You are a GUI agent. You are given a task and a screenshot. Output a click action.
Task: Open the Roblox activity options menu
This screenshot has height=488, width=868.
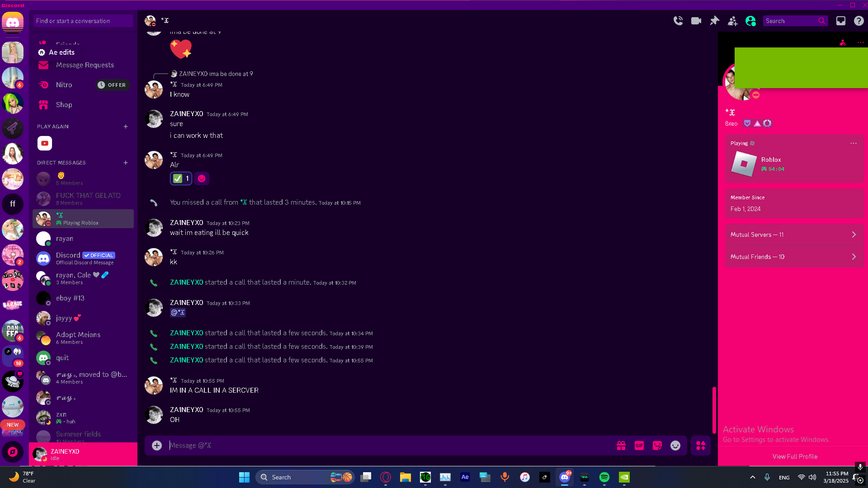tap(854, 143)
